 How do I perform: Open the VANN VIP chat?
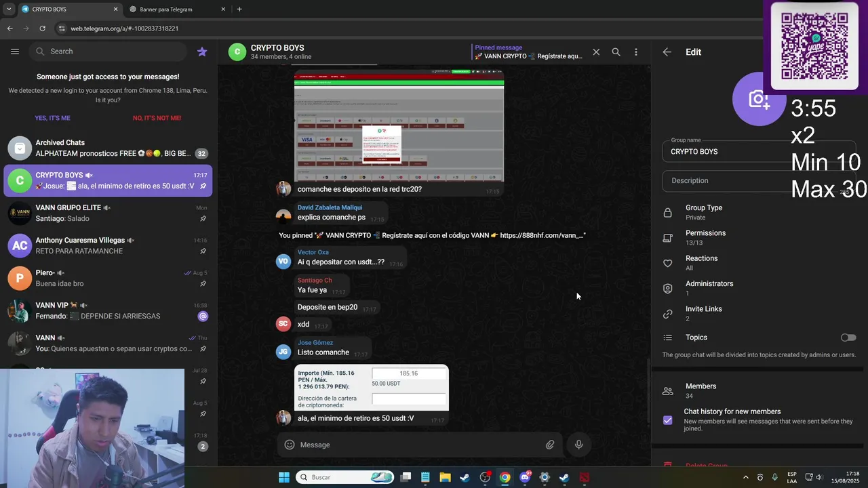pos(108,311)
